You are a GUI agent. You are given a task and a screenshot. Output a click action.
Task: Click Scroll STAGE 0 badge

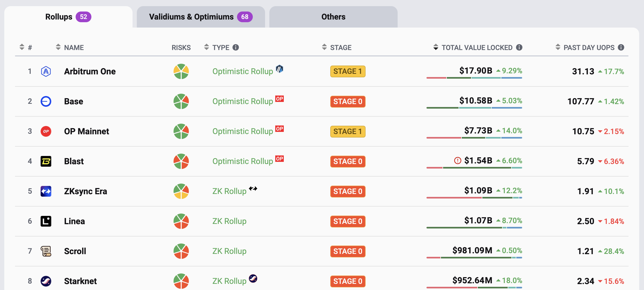348,251
